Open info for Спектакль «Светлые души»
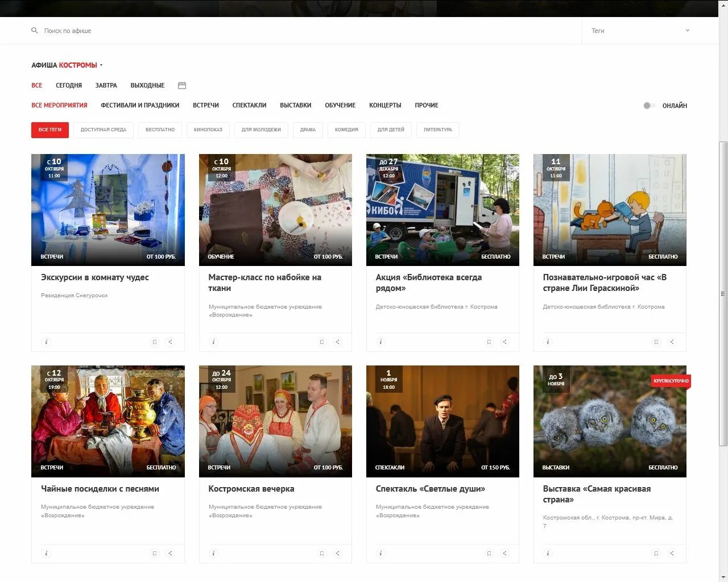This screenshot has width=728, height=582. [381, 554]
